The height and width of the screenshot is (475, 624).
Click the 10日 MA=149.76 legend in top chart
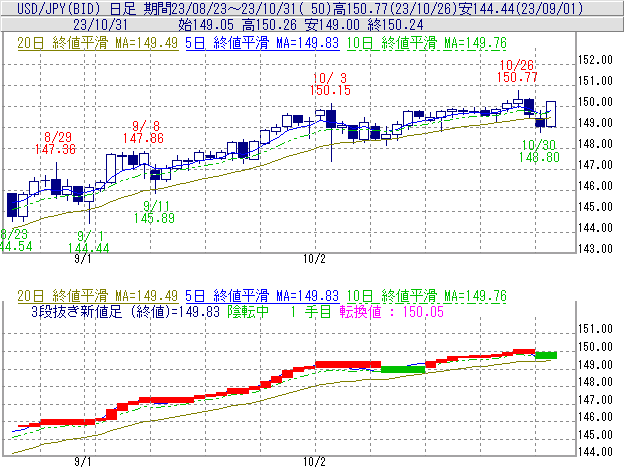tap(427, 43)
